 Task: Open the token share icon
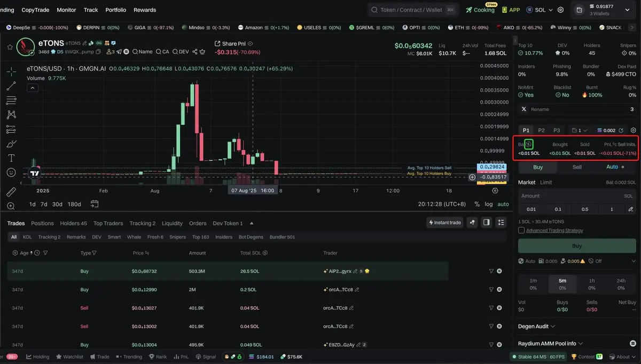point(195,52)
